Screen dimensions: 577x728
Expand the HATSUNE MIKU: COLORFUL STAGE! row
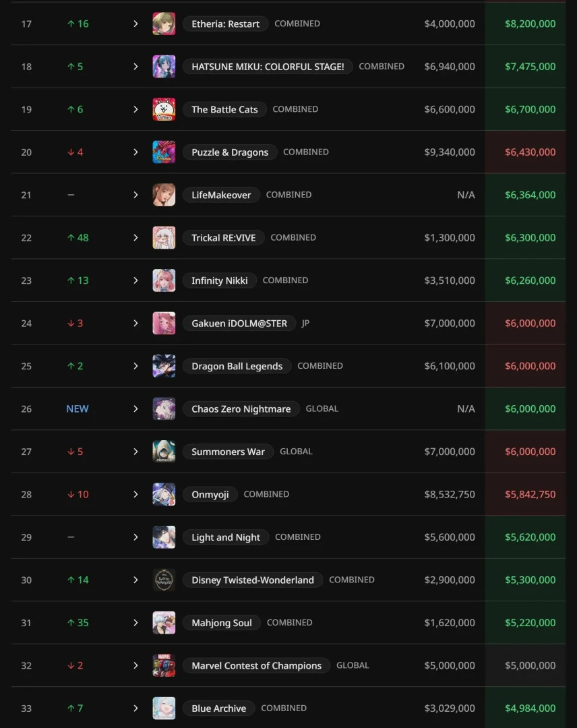pos(135,67)
